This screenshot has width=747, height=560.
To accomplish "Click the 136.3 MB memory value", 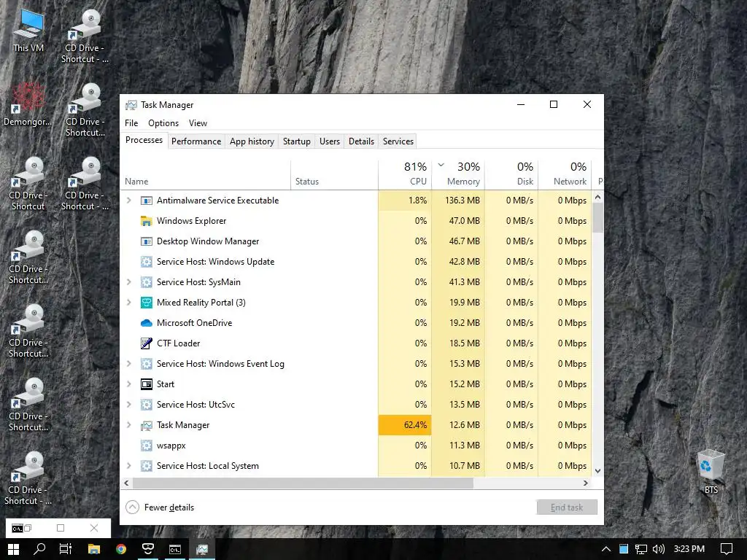I will pyautogui.click(x=462, y=201).
